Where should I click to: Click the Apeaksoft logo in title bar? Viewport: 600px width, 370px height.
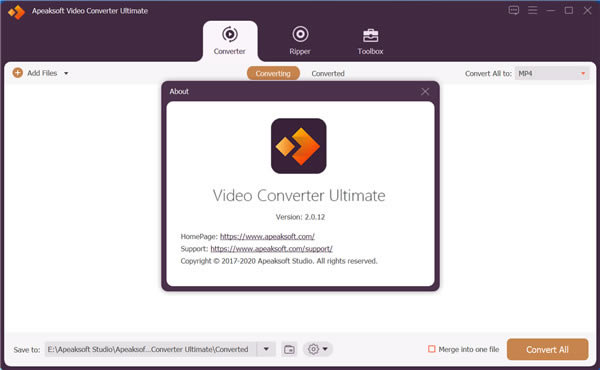coord(16,12)
